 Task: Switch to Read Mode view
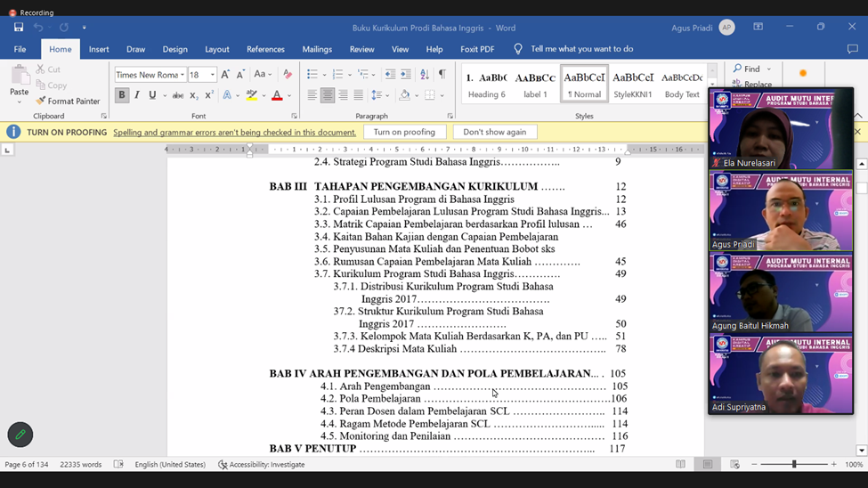(680, 464)
